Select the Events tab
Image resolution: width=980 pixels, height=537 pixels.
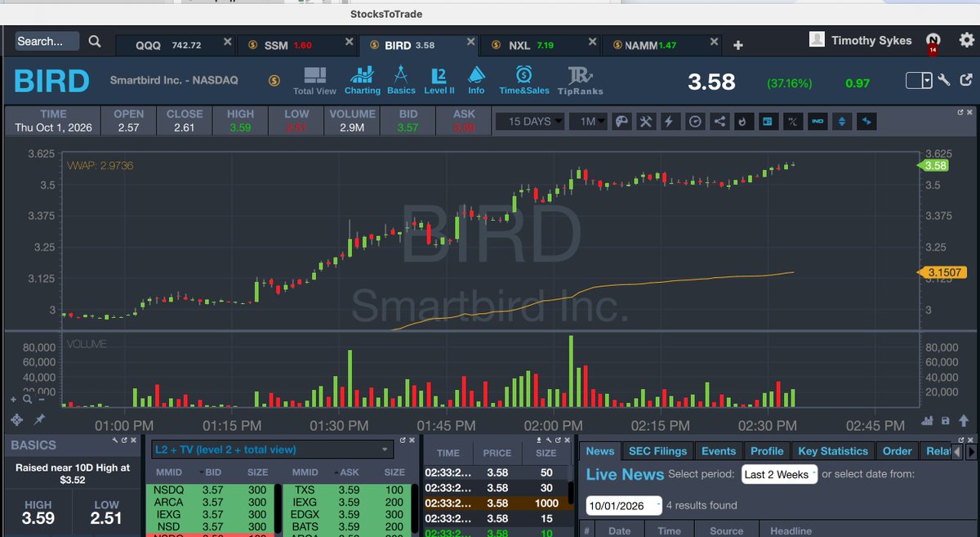click(719, 450)
